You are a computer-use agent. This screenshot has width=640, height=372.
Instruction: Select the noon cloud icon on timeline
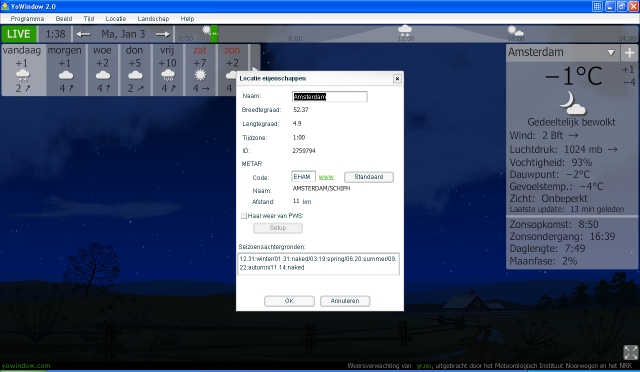[x=405, y=29]
